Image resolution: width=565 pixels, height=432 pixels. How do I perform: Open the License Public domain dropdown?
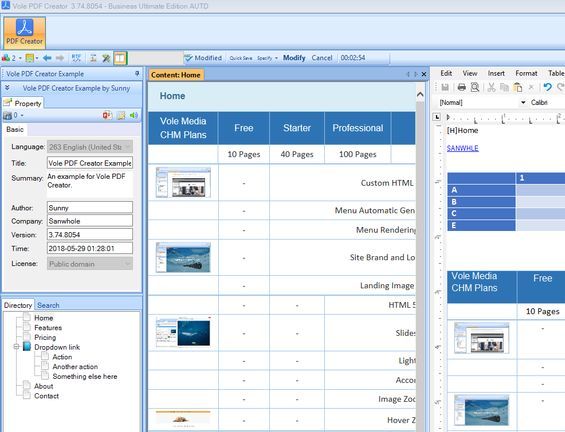[x=90, y=264]
